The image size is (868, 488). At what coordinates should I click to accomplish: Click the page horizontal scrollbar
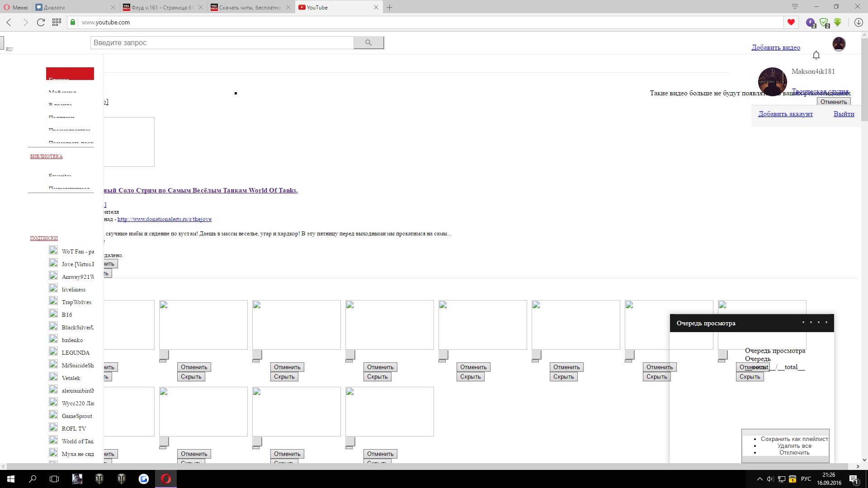tap(427, 466)
